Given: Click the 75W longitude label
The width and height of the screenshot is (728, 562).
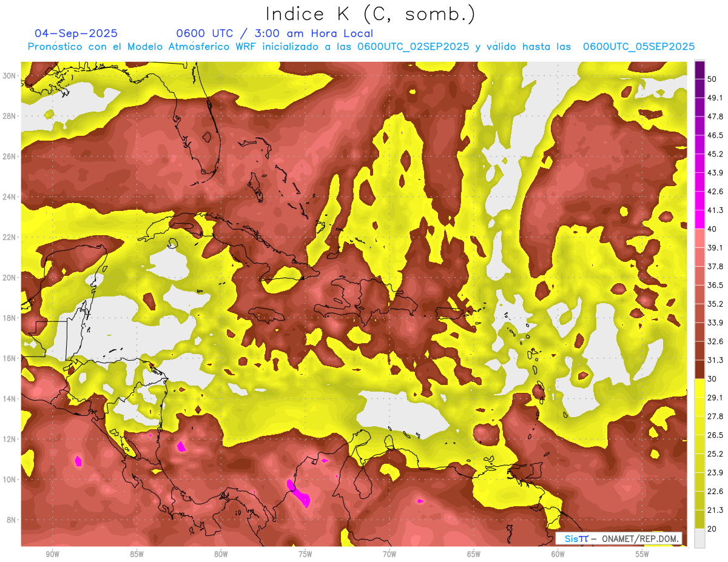Looking at the screenshot, I should pyautogui.click(x=305, y=554).
